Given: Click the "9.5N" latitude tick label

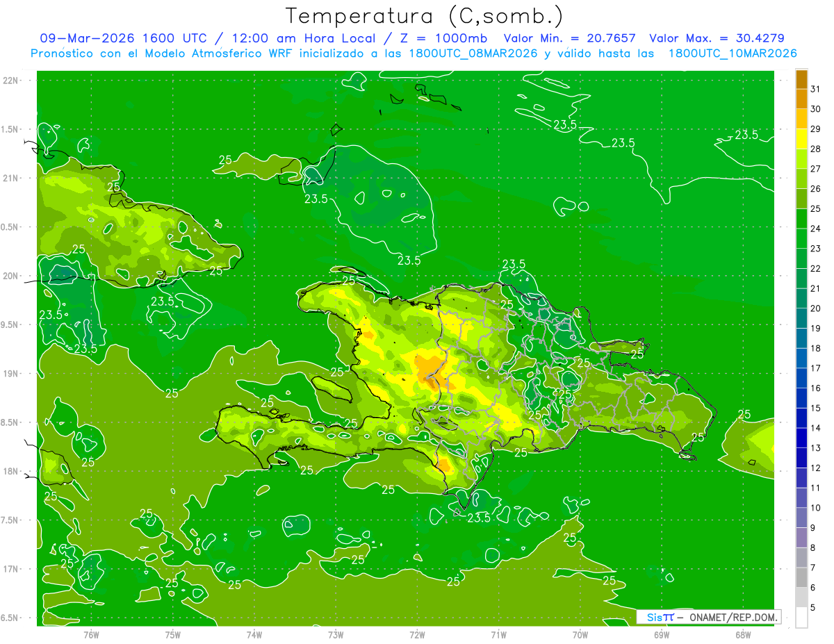Looking at the screenshot, I should click(x=10, y=324).
